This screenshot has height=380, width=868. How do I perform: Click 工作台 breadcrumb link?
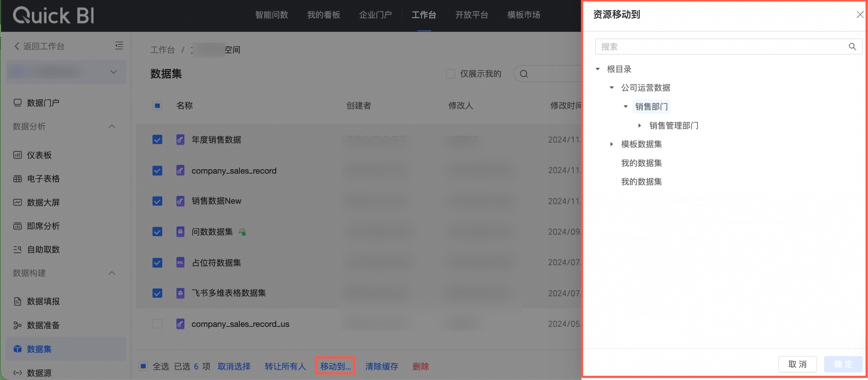coord(162,50)
